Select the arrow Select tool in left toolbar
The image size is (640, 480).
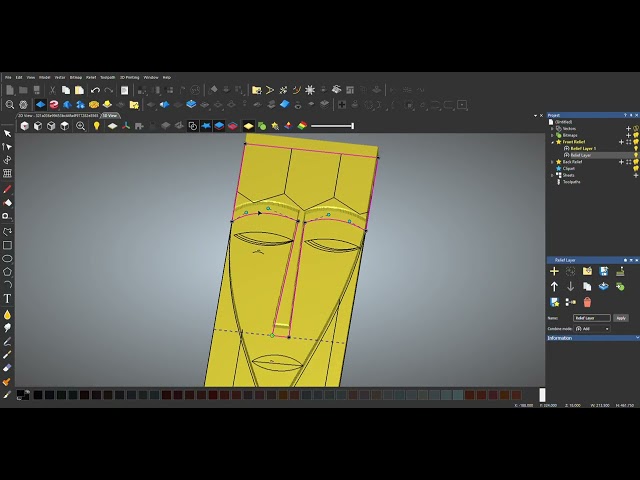point(7,133)
